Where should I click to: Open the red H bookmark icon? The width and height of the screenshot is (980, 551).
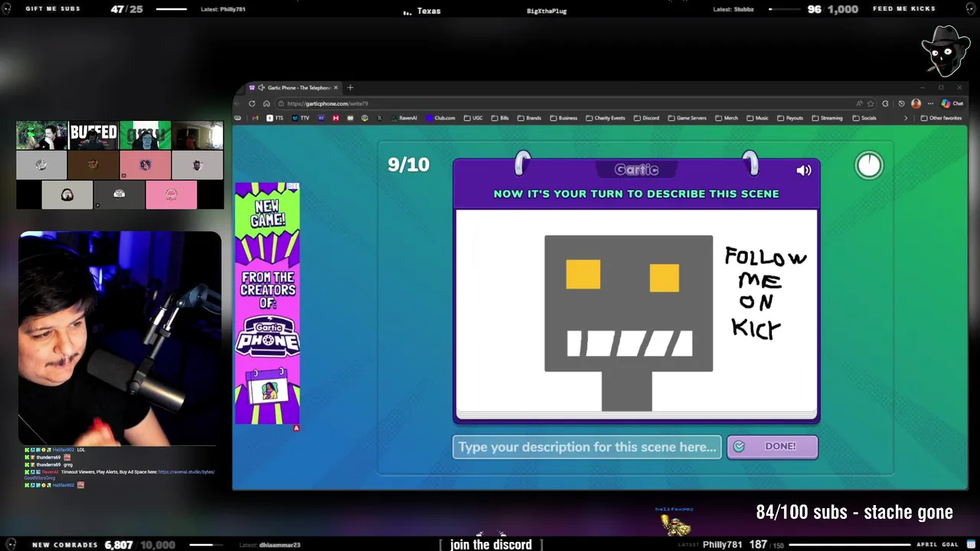click(335, 118)
